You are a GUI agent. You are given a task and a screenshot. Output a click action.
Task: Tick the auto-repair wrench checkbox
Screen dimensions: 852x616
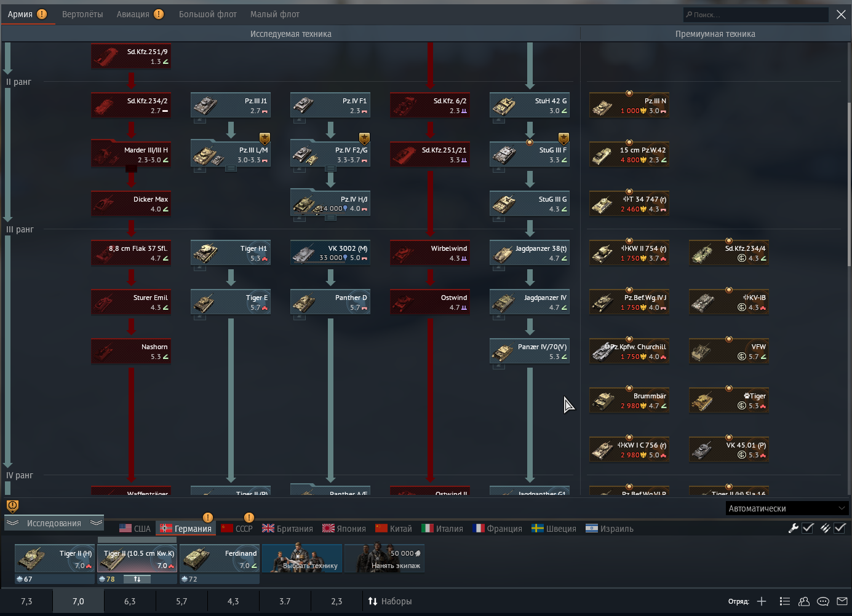pyautogui.click(x=808, y=528)
